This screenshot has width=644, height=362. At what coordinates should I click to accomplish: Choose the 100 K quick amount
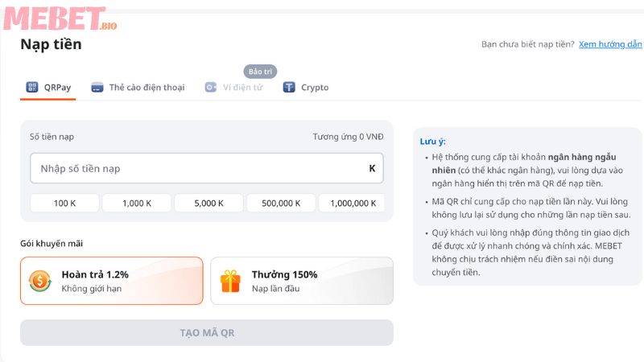[64, 204]
